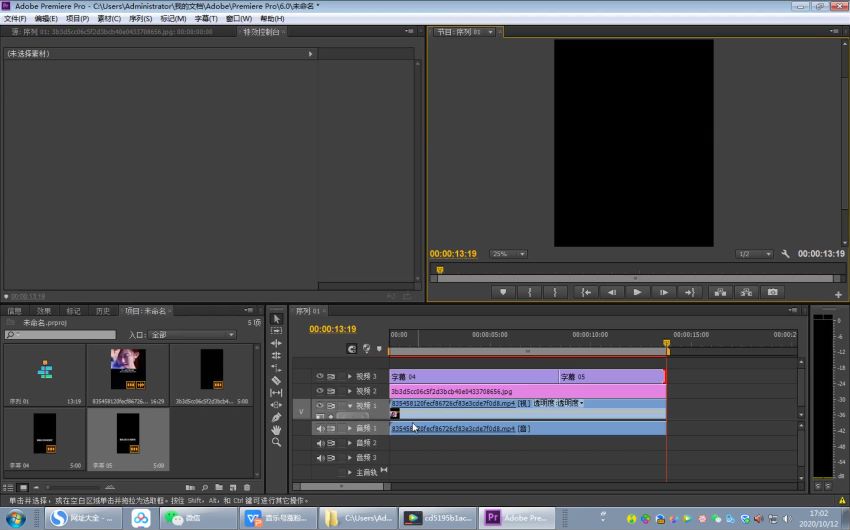Select the Slide tool
Image resolution: width=850 pixels, height=530 pixels.
coord(276,405)
